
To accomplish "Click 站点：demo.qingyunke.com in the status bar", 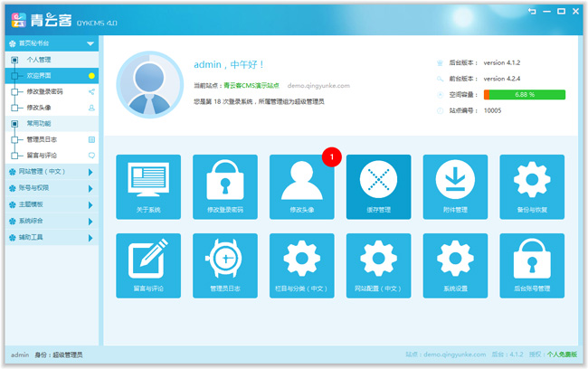I will pyautogui.click(x=445, y=355).
